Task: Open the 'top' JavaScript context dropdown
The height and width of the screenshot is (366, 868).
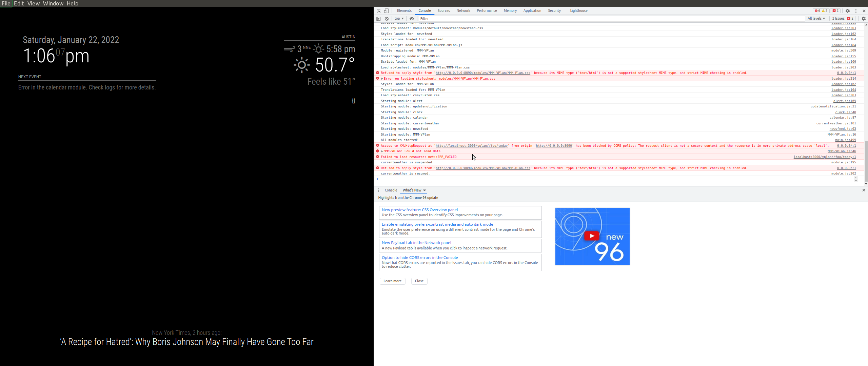Action: click(399, 19)
